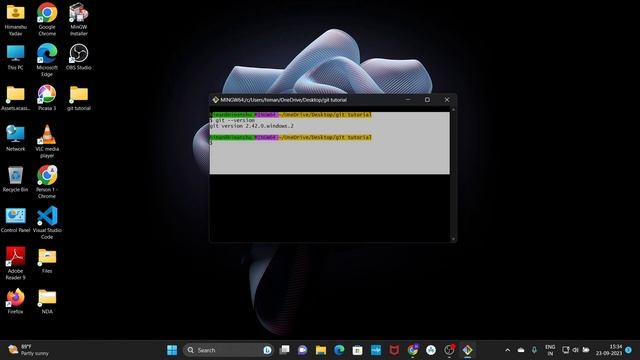Select the Visual Studio Code desktop icon
Screen dimensions: 640x360
point(47,223)
